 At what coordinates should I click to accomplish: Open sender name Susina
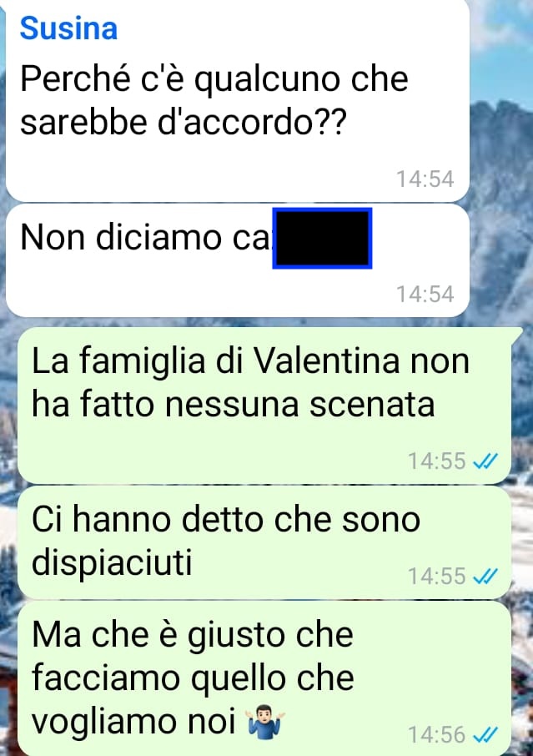pos(68,28)
